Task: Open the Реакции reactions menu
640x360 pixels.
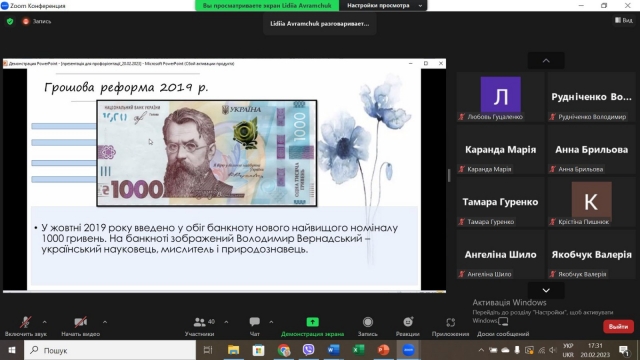Action: point(407,327)
